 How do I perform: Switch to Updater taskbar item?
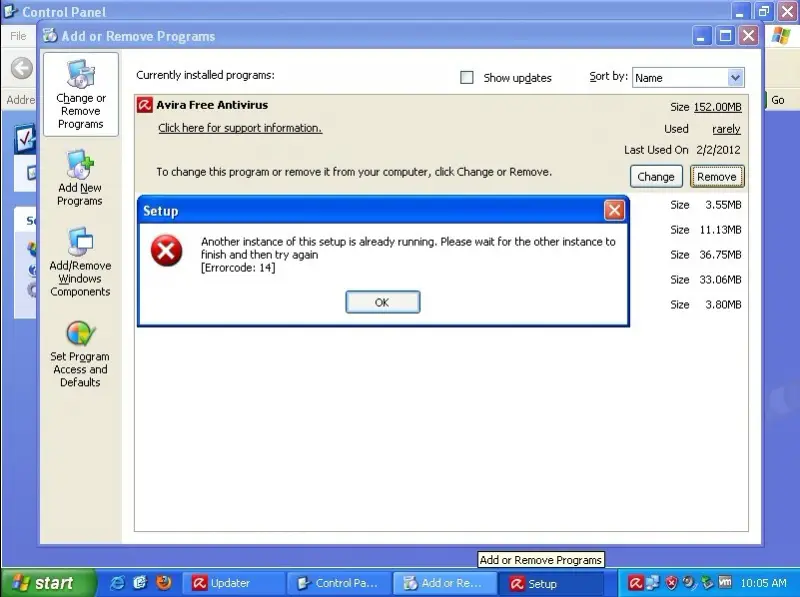click(236, 583)
